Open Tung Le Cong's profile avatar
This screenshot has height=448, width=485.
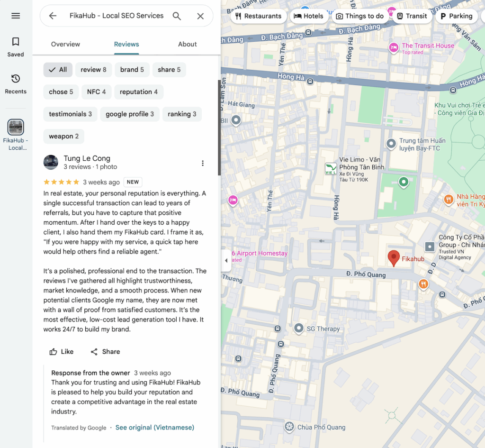(x=51, y=163)
